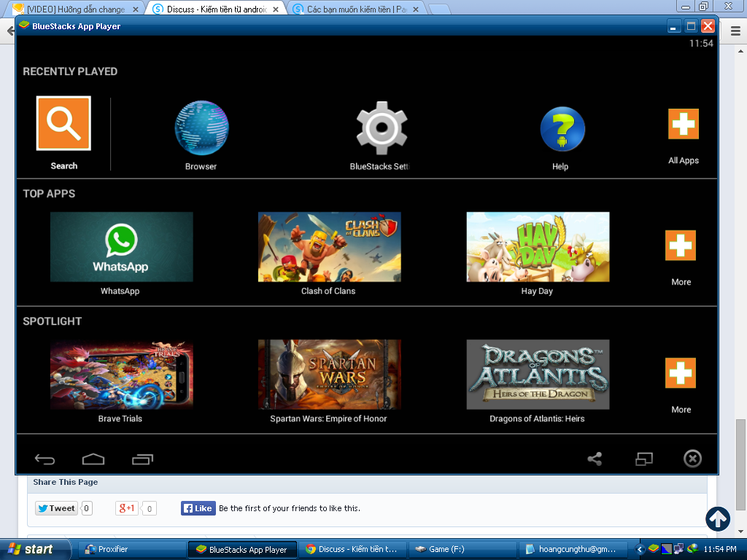The width and height of the screenshot is (747, 560).
Task: Launch the Browser globe icon
Action: tap(201, 128)
